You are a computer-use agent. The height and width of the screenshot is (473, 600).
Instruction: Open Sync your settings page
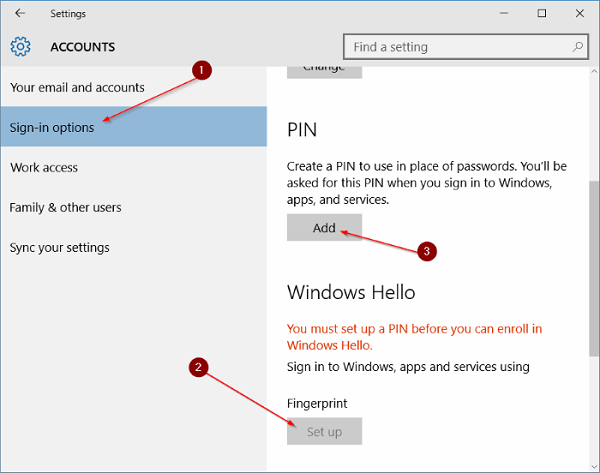pos(60,248)
